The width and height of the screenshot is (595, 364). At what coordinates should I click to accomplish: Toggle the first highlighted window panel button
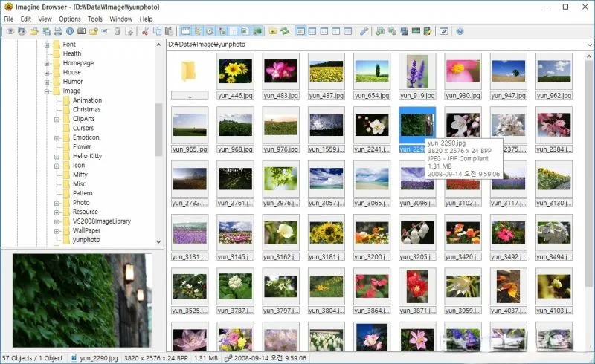(x=185, y=31)
